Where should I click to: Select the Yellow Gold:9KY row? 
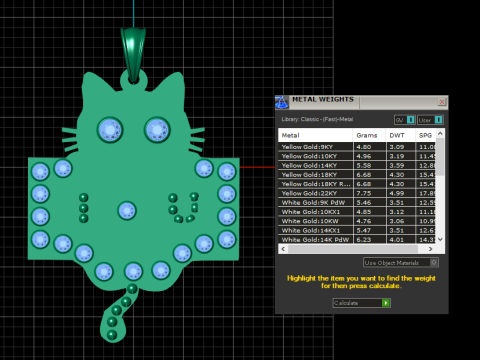pyautogui.click(x=357, y=147)
